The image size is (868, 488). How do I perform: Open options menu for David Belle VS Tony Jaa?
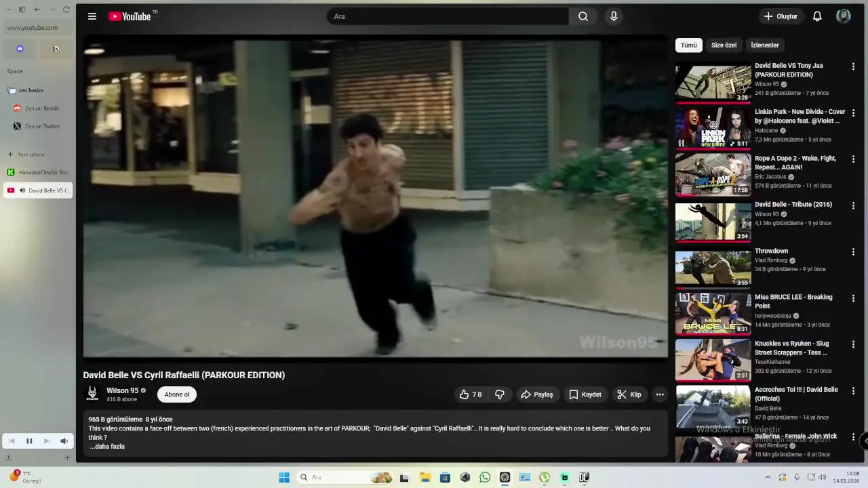(853, 66)
